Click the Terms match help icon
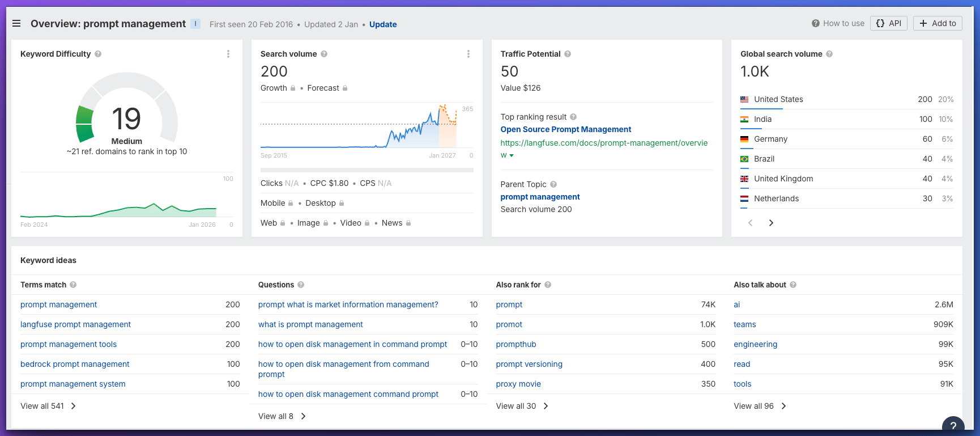 click(73, 285)
